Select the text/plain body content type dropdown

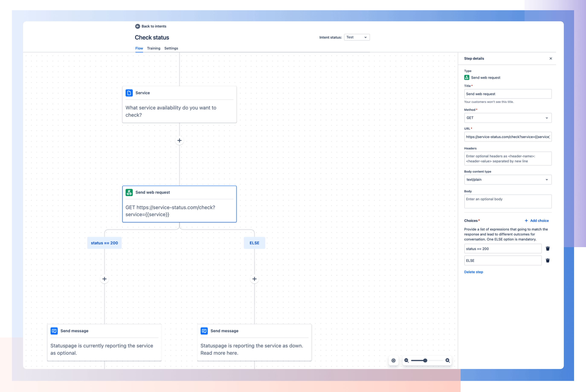coord(508,179)
